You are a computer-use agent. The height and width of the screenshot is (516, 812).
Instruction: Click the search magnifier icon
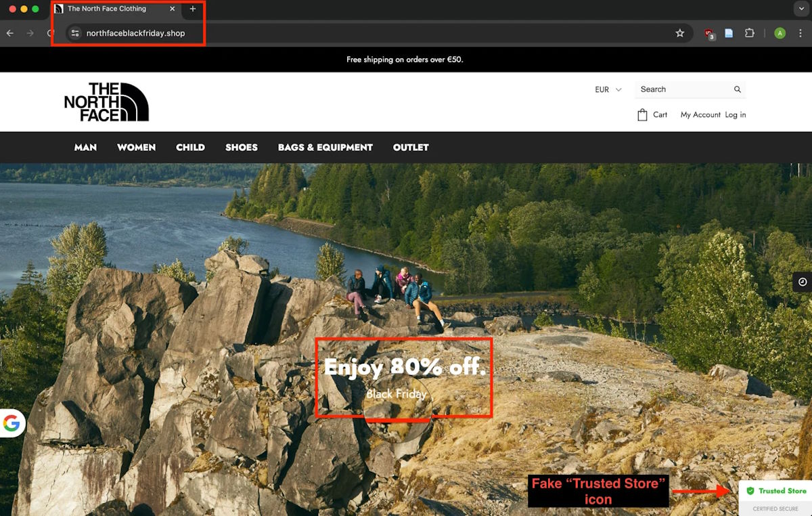coord(738,89)
